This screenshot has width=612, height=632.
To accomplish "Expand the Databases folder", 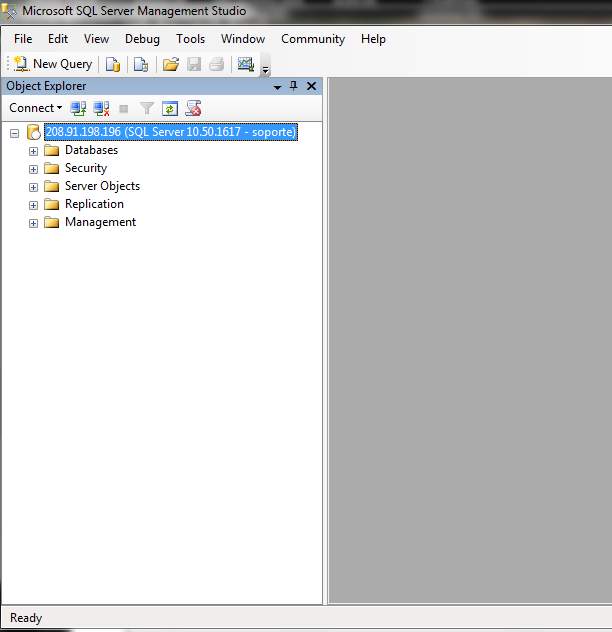I will pos(33,151).
